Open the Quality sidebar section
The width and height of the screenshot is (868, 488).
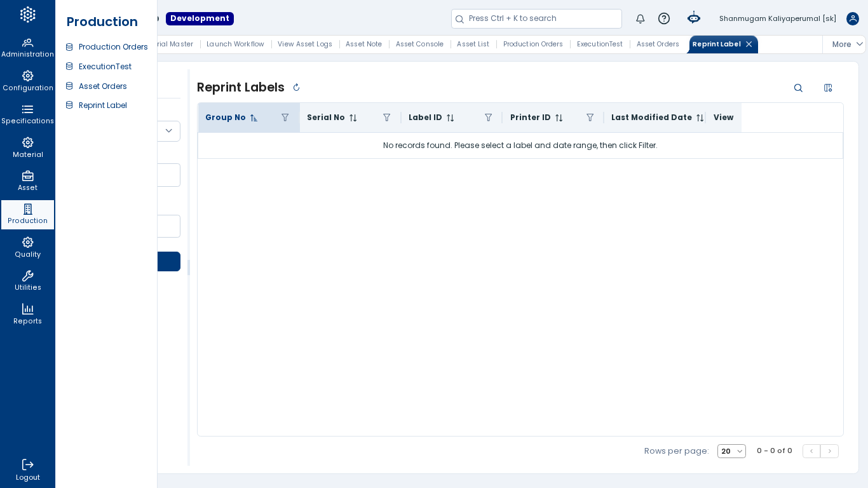(x=27, y=248)
